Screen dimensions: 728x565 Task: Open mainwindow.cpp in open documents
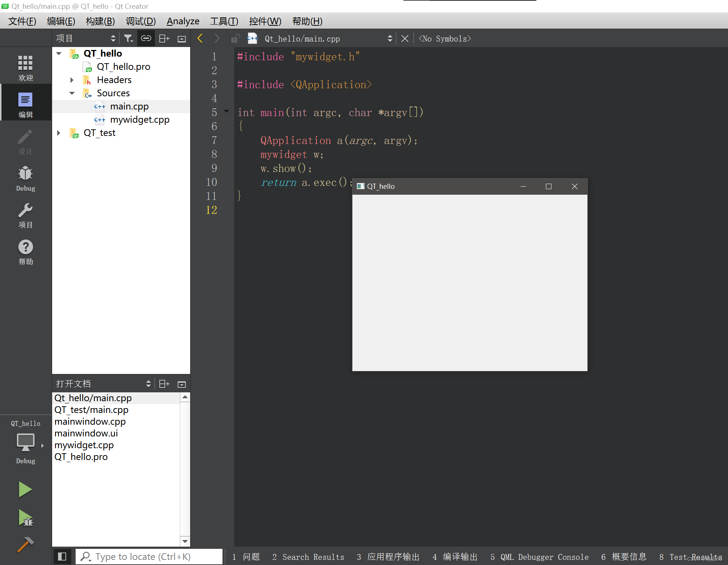[116, 422]
